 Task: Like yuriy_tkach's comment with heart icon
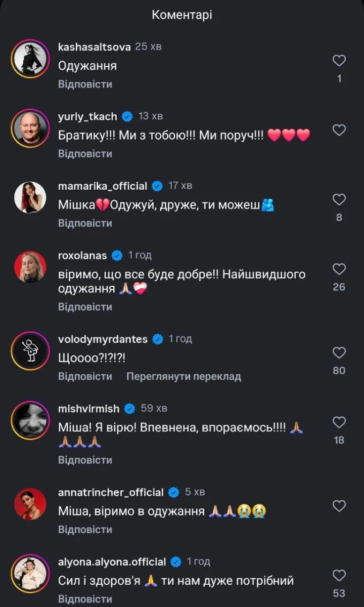point(339,131)
